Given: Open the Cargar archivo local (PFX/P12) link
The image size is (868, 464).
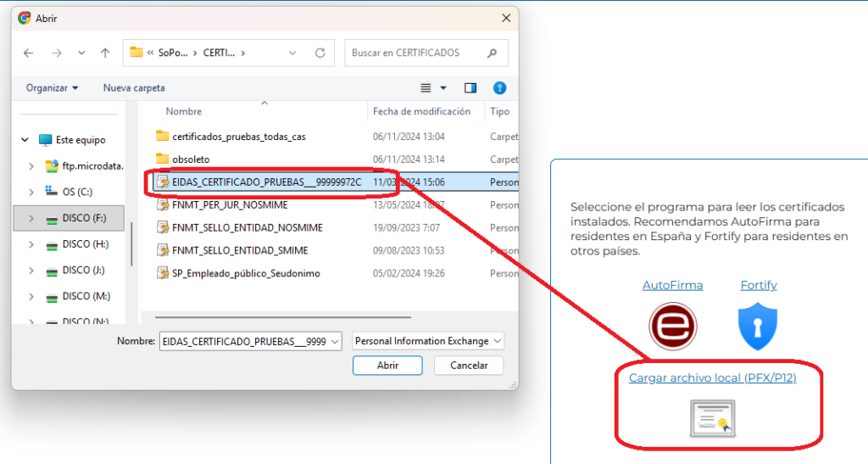Looking at the screenshot, I should [x=712, y=377].
